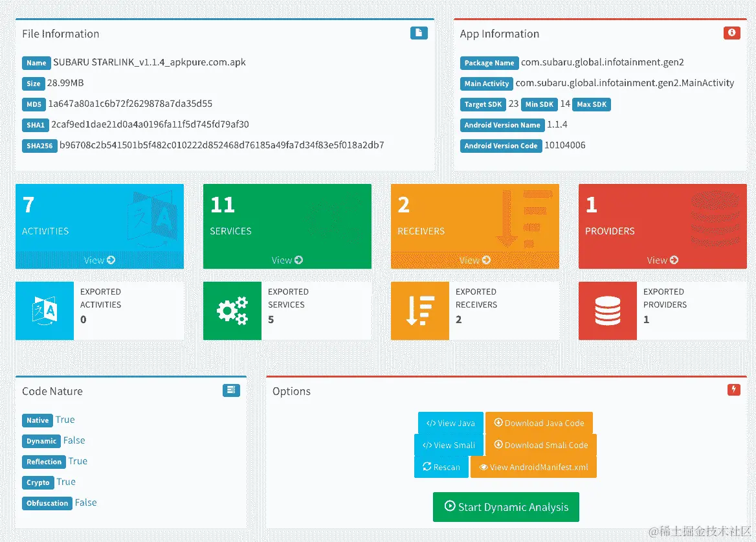The image size is (756, 542).
Task: Click the Exported Services count 5
Action: click(x=271, y=319)
